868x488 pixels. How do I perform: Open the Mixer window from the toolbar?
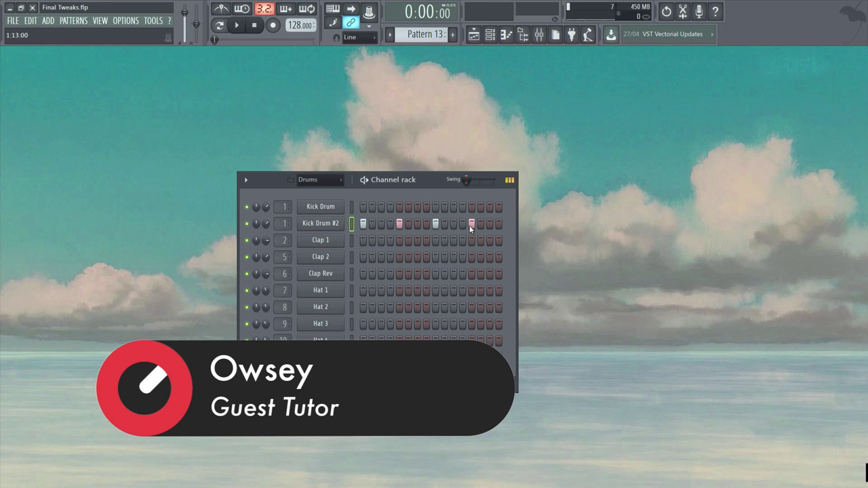(539, 35)
